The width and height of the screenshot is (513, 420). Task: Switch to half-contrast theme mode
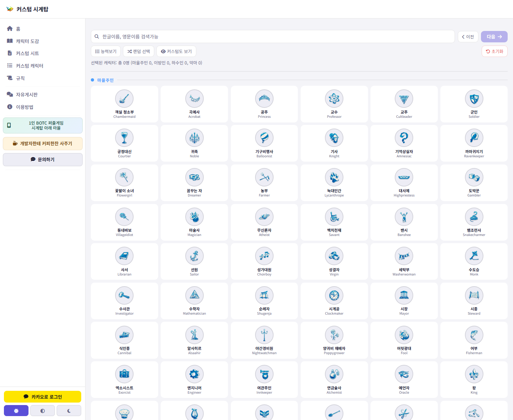(x=42, y=411)
